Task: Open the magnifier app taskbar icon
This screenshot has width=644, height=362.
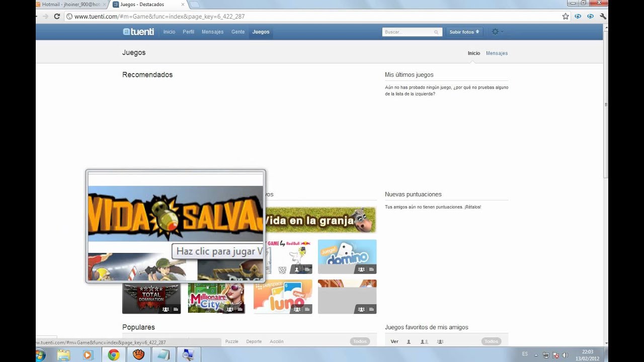Action: [x=189, y=355]
